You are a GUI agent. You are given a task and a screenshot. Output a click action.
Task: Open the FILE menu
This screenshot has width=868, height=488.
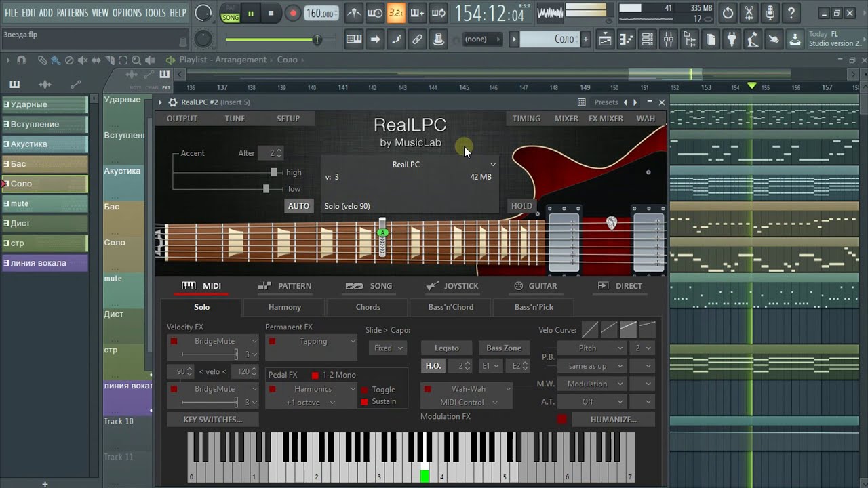(x=11, y=13)
